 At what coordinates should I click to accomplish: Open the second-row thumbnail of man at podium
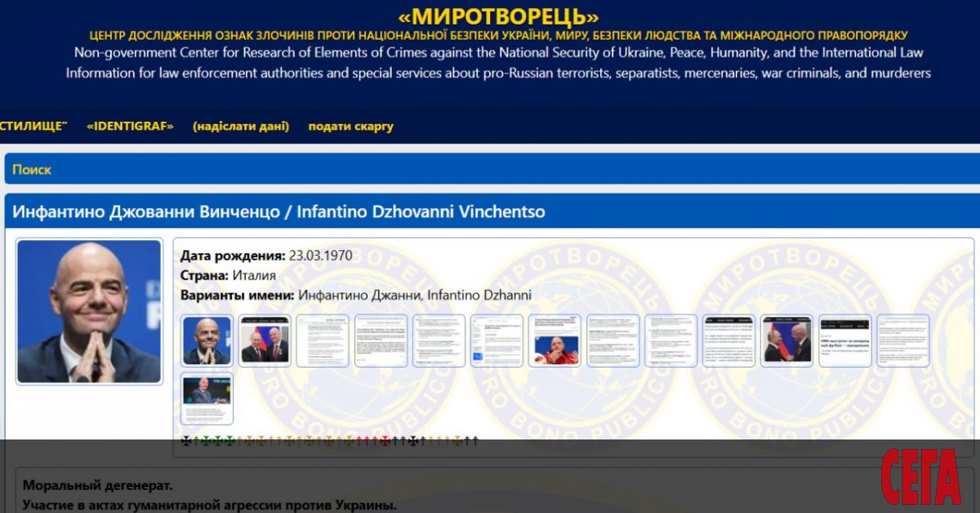(x=207, y=399)
